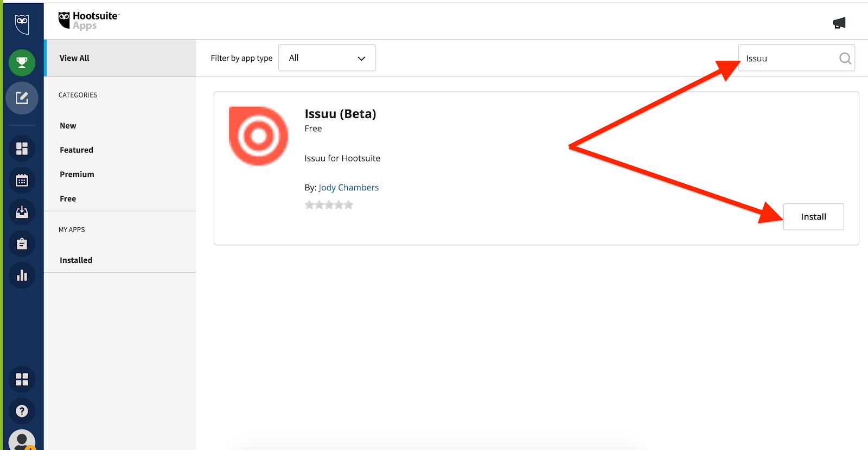Click the Issuu (Beta) title
The width and height of the screenshot is (868, 450).
[x=340, y=114]
